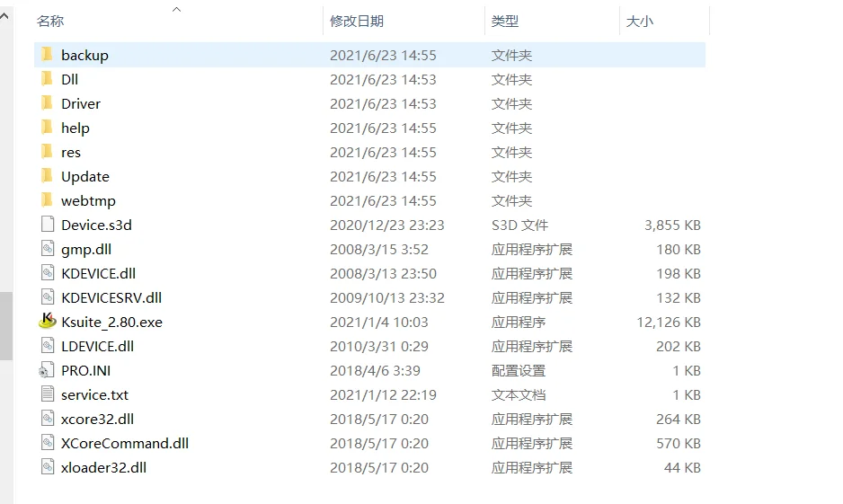Screen dimensions: 843x504
Task: Click the Dll folder icon
Action: pyautogui.click(x=48, y=78)
